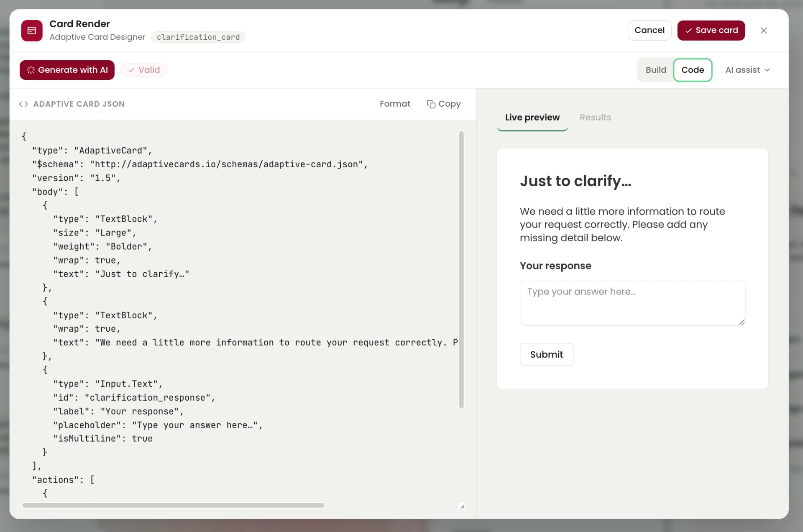The image size is (803, 532).
Task: Click the "version": "1.5" line in the code
Action: coord(77,178)
